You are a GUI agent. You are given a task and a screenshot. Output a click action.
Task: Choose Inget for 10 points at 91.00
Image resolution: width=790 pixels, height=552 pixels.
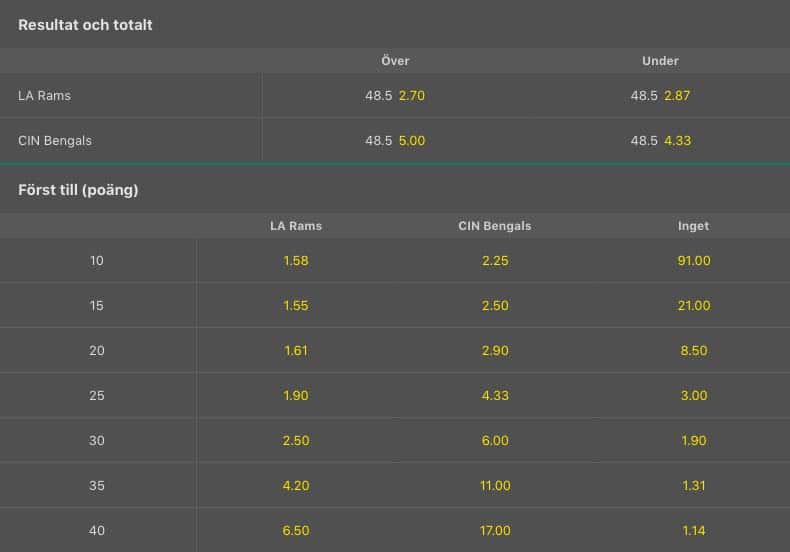pos(694,261)
